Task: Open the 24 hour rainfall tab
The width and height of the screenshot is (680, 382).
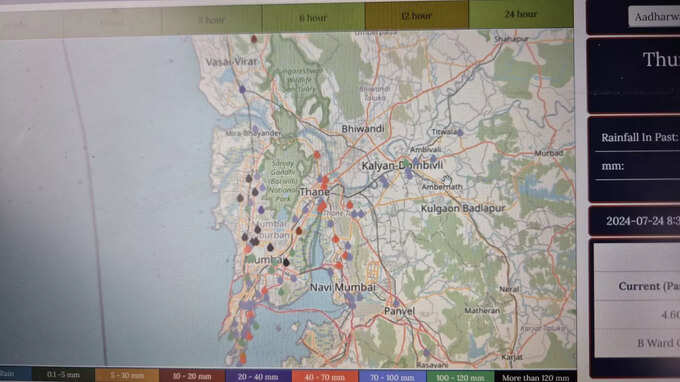Action: point(521,14)
